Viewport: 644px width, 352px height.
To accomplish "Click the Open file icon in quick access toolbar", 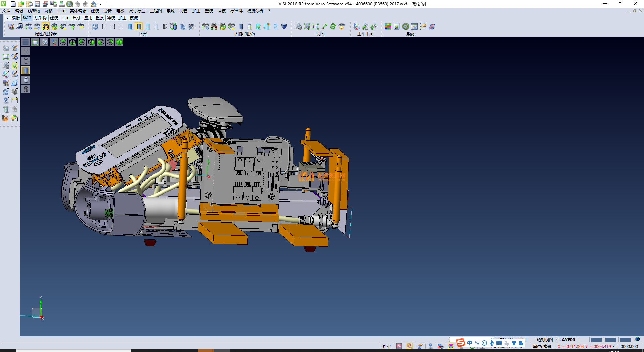I will tap(21, 4).
